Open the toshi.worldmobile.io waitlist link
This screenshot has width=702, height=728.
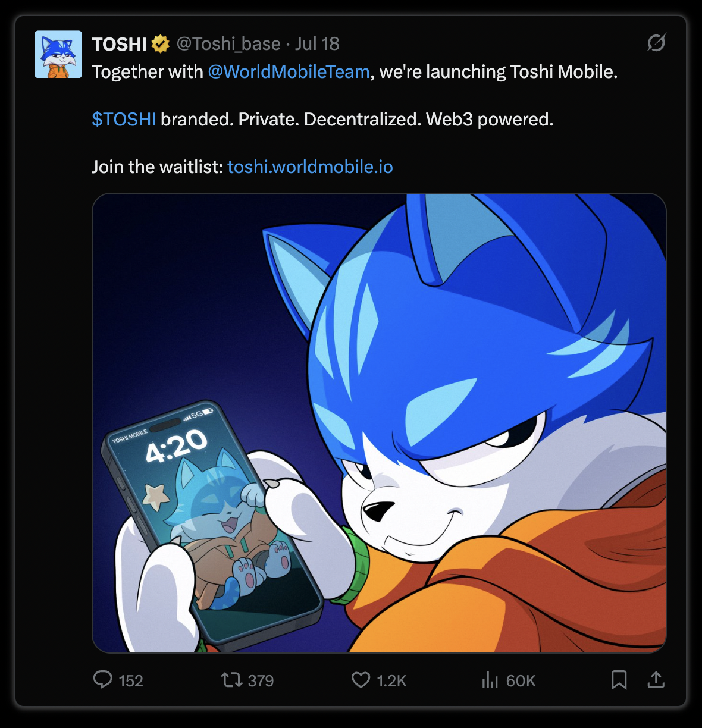coord(310,167)
